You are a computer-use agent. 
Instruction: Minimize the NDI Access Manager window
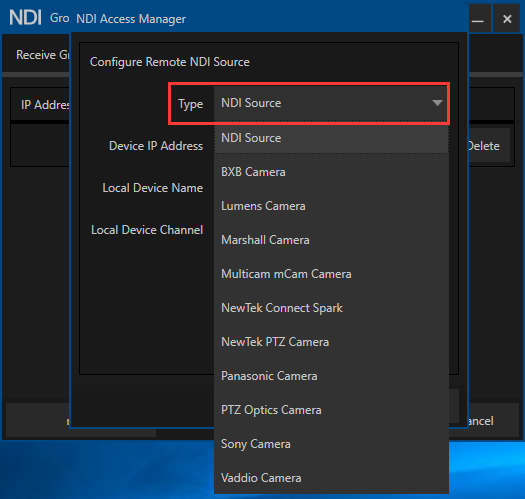478,19
